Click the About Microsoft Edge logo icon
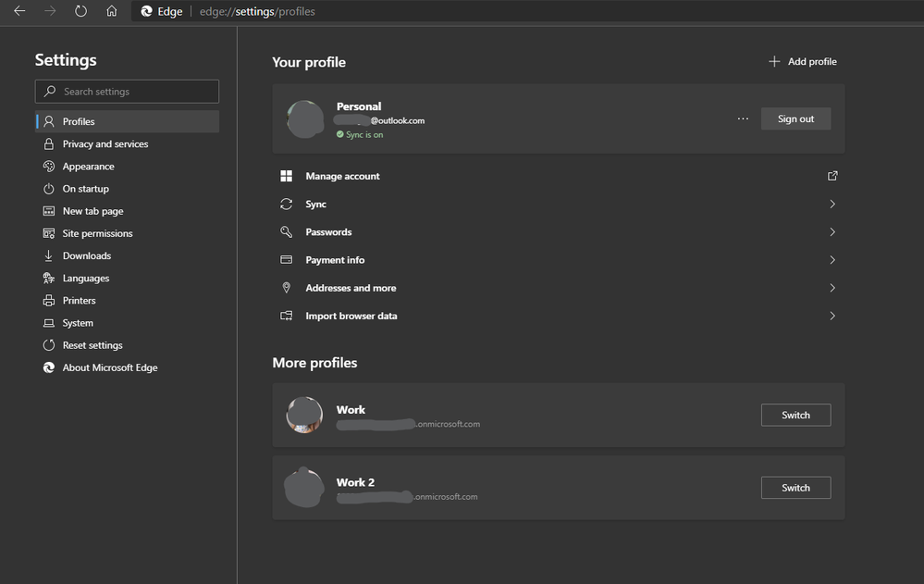This screenshot has width=924, height=584. click(x=48, y=367)
